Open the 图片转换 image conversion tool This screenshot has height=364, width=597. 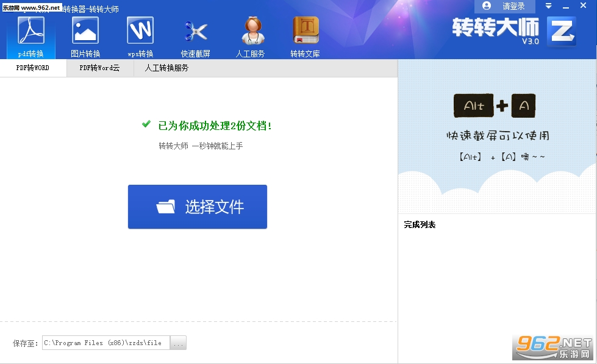pos(85,37)
